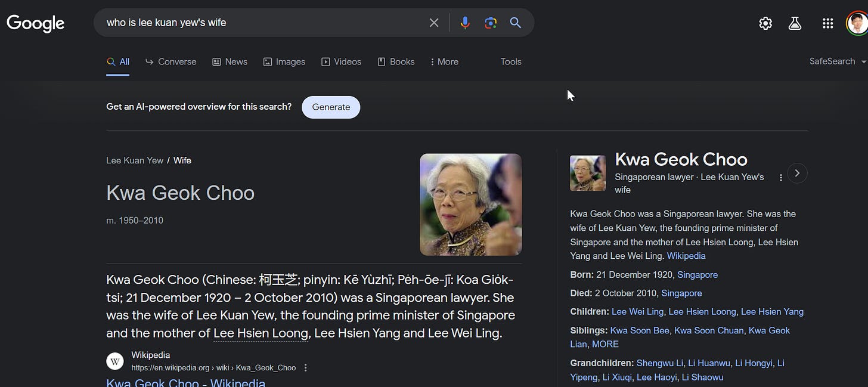Switch to the Converse tab

[171, 61]
